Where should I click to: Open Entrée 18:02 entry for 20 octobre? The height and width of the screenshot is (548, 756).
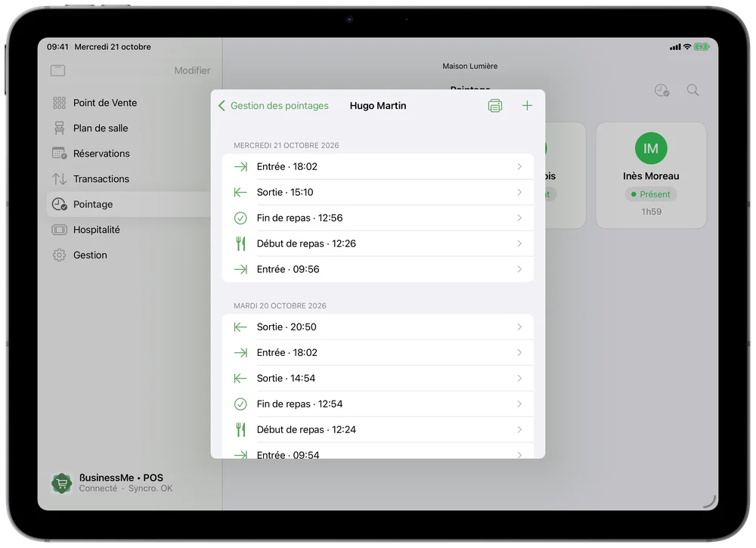point(377,352)
